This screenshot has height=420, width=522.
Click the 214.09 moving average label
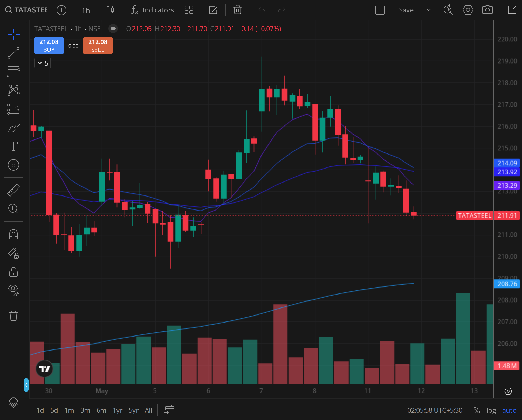507,163
